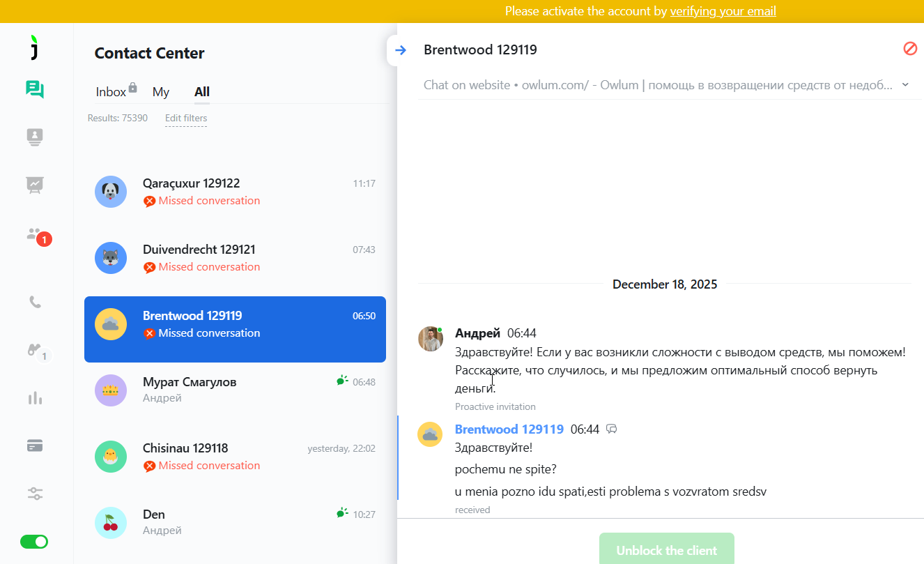The image size is (924, 564).
Task: Click Андрей's photo avatar in chat
Action: click(x=431, y=339)
